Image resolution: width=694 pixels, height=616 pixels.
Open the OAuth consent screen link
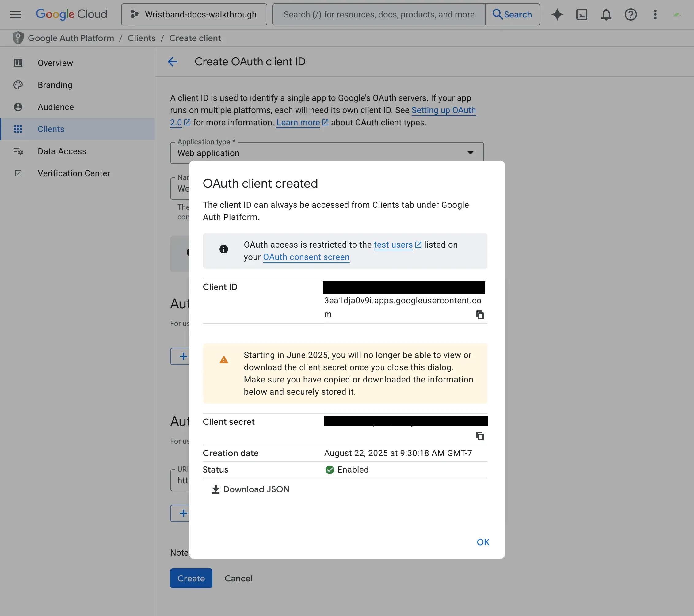(x=306, y=257)
